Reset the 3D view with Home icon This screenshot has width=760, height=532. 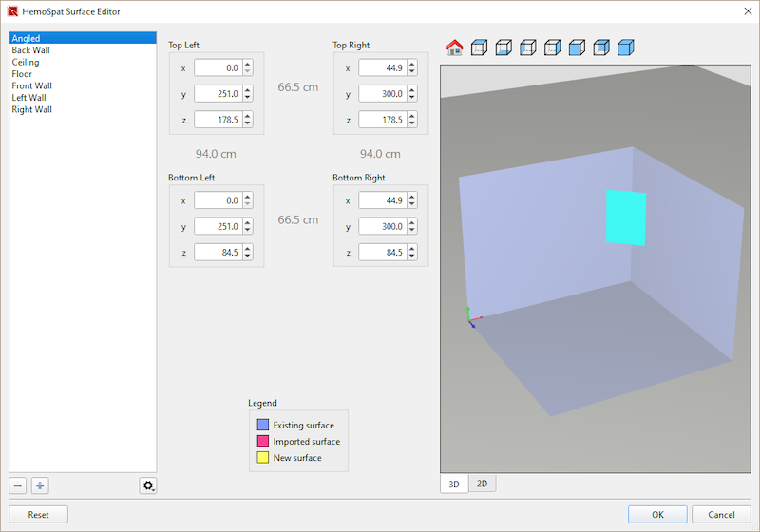pyautogui.click(x=455, y=47)
